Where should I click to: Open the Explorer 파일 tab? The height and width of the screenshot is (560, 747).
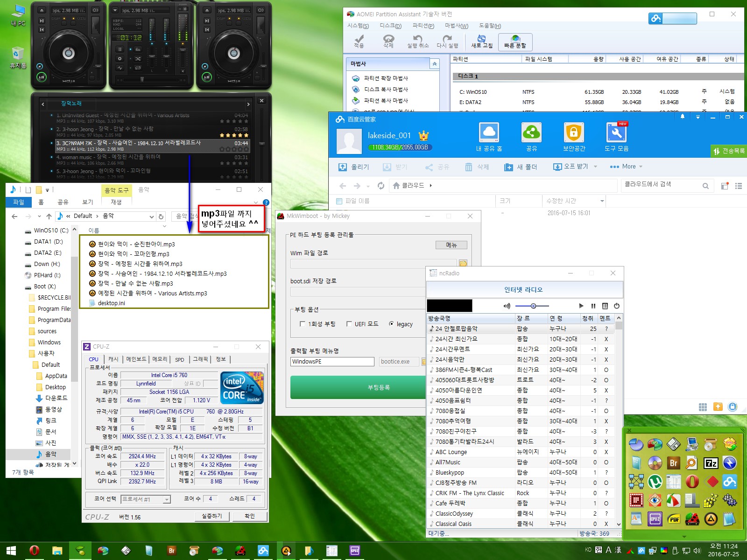point(19,202)
